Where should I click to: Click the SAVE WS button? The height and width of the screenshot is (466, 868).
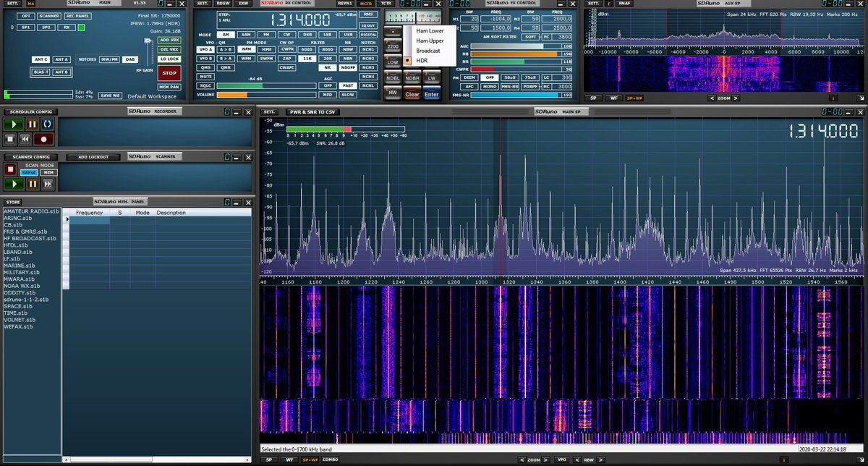coord(110,96)
